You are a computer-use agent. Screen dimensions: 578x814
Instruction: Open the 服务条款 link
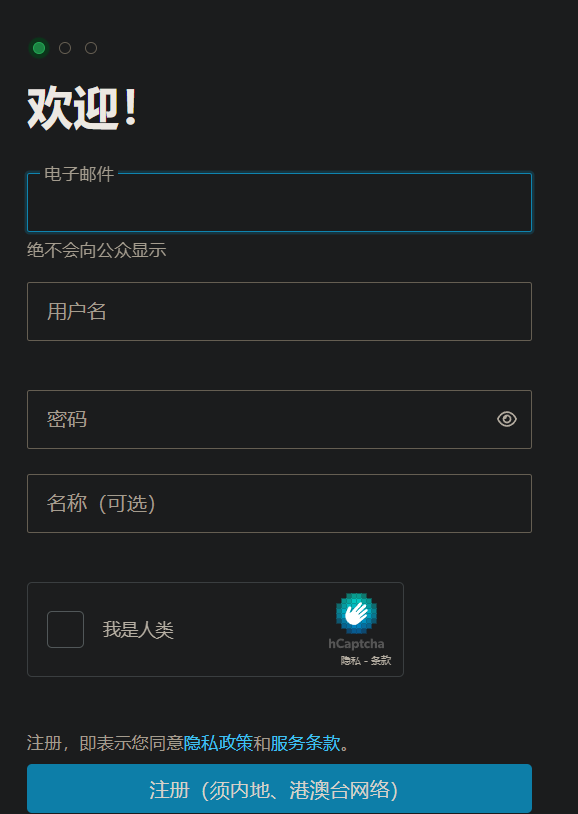(x=305, y=743)
